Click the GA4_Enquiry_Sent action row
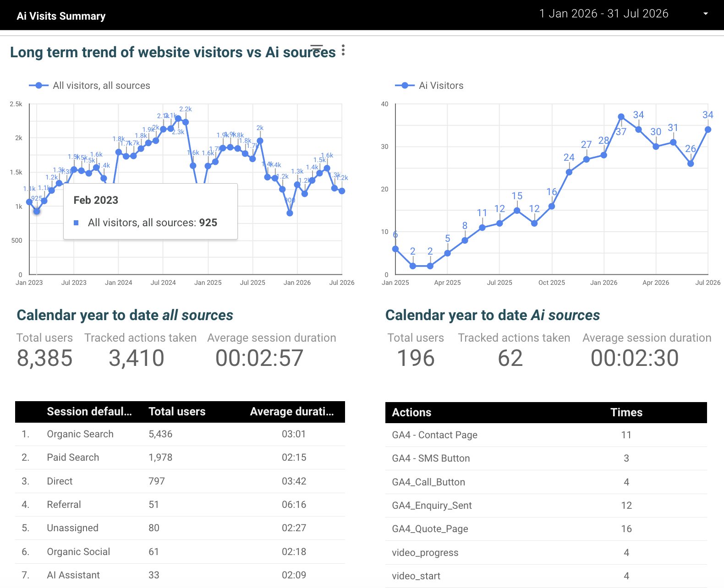This screenshot has width=724, height=588. point(546,506)
